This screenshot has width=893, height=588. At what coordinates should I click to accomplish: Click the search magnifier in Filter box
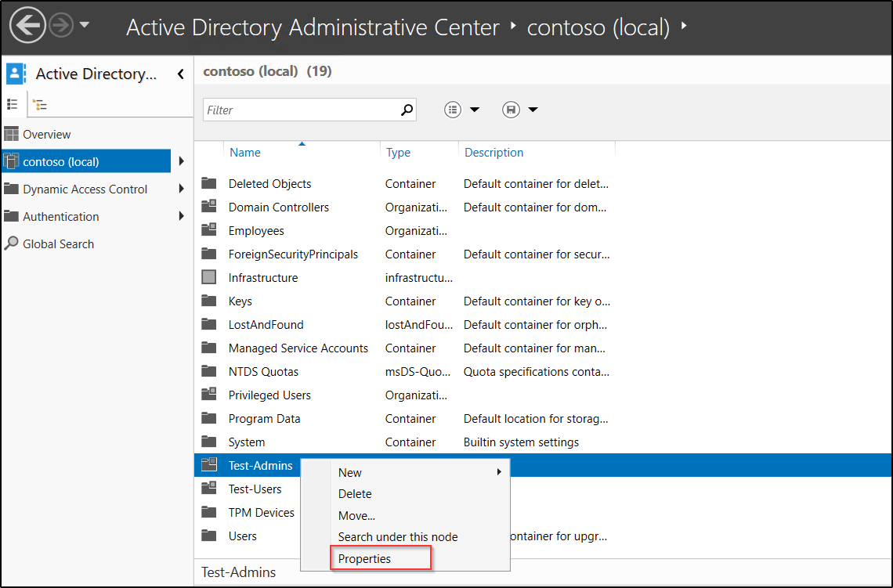[406, 110]
